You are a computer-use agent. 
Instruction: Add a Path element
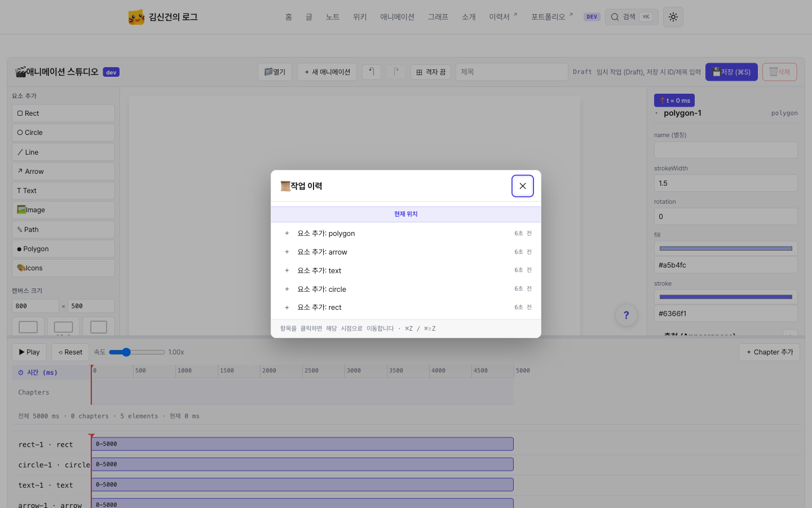click(x=63, y=229)
